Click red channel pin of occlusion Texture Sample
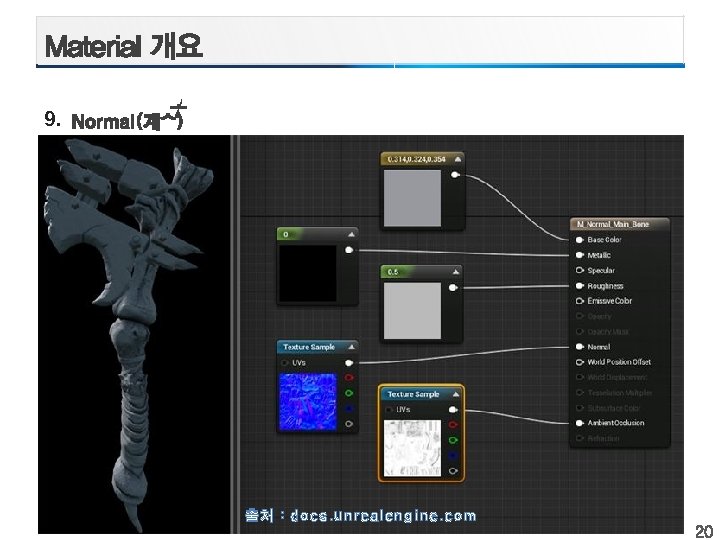The height and width of the screenshot is (540, 720). (x=453, y=425)
